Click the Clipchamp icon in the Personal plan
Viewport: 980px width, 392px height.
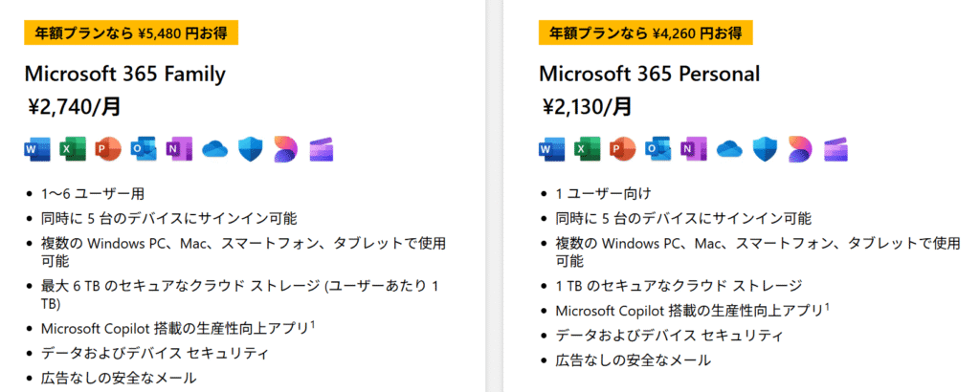tap(836, 150)
